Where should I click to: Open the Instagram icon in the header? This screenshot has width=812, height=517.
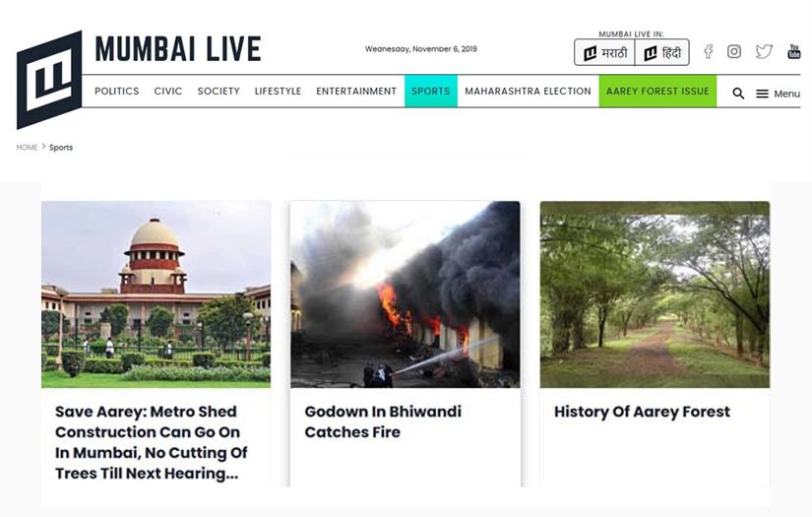click(734, 51)
